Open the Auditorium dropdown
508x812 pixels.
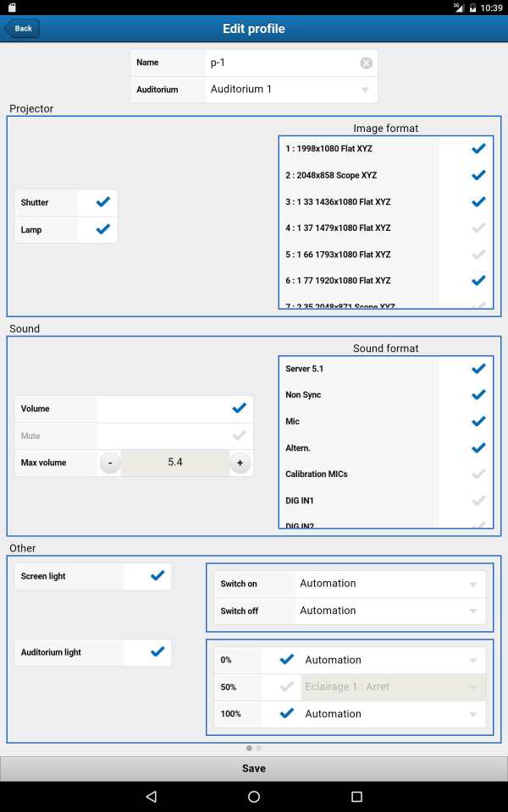291,90
